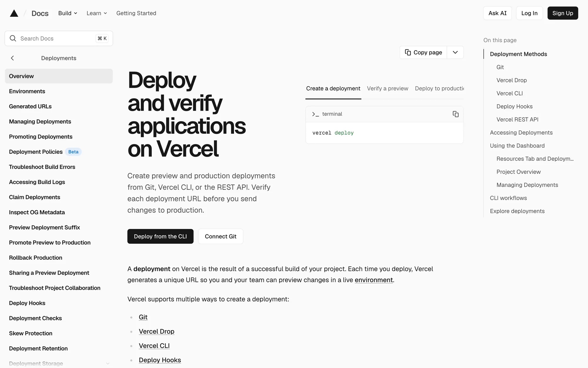
Task: Click the Connect Git button
Action: click(x=220, y=236)
